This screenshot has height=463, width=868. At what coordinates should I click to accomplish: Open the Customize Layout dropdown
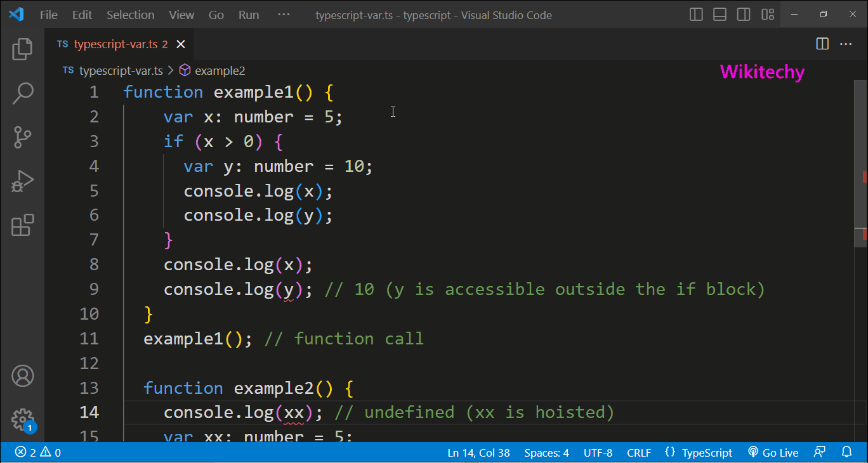pyautogui.click(x=767, y=15)
